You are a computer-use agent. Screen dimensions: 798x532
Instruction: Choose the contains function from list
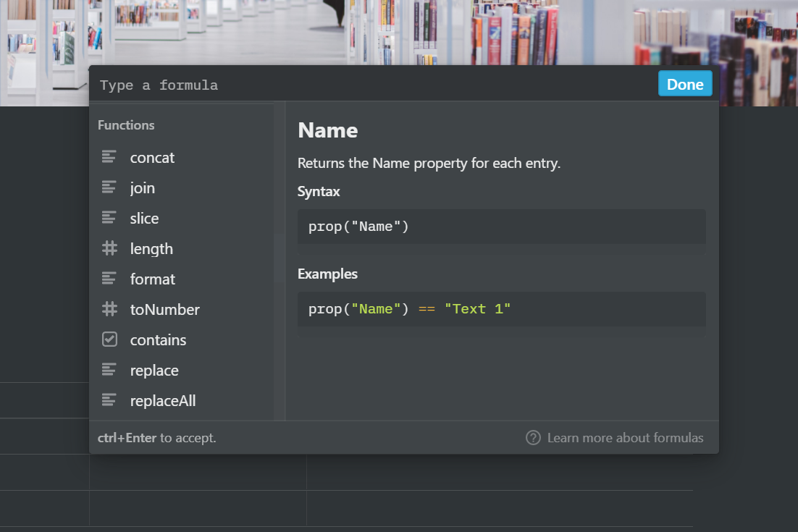(x=182, y=339)
